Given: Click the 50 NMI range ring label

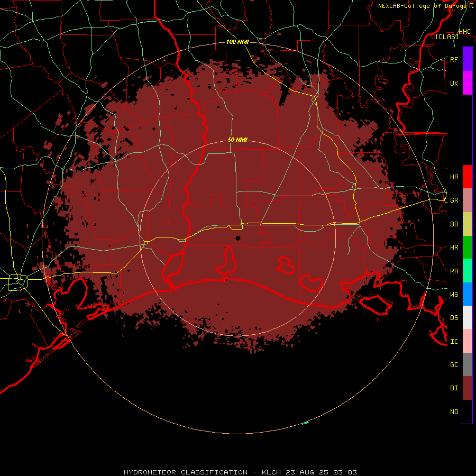Looking at the screenshot, I should coord(237,140).
